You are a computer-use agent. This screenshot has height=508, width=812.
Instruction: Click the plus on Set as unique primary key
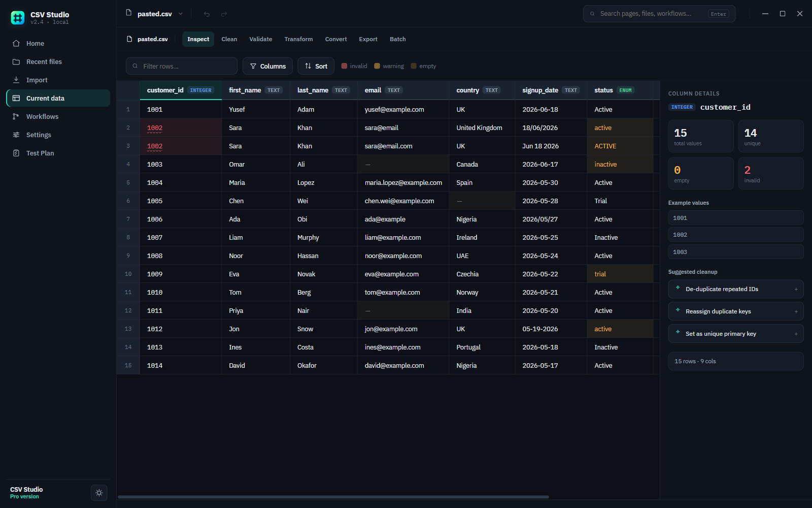point(796,334)
